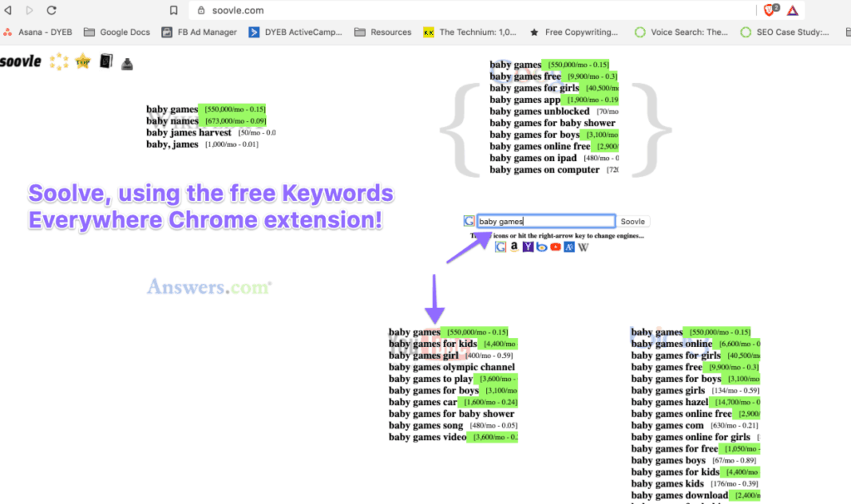This screenshot has width=851, height=504.
Task: Click the 'baby games' search input field
Action: [546, 222]
